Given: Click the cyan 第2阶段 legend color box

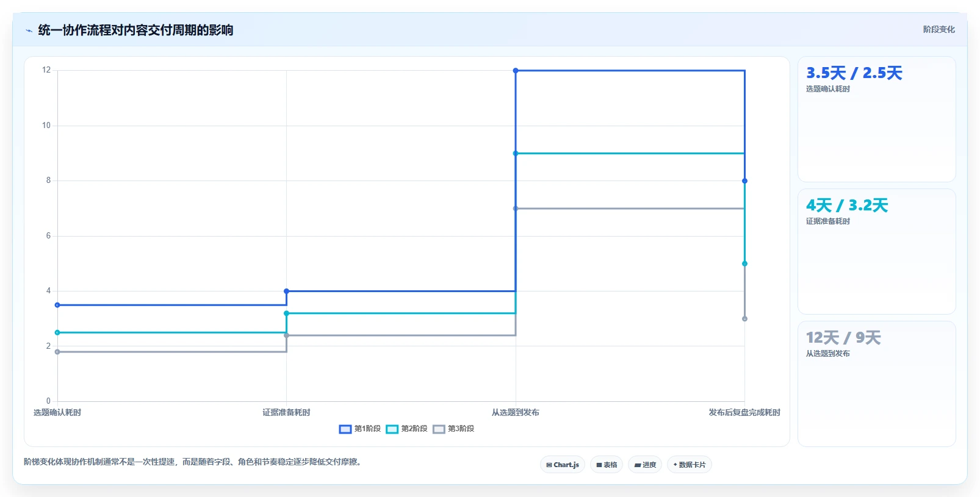Looking at the screenshot, I should point(392,429).
